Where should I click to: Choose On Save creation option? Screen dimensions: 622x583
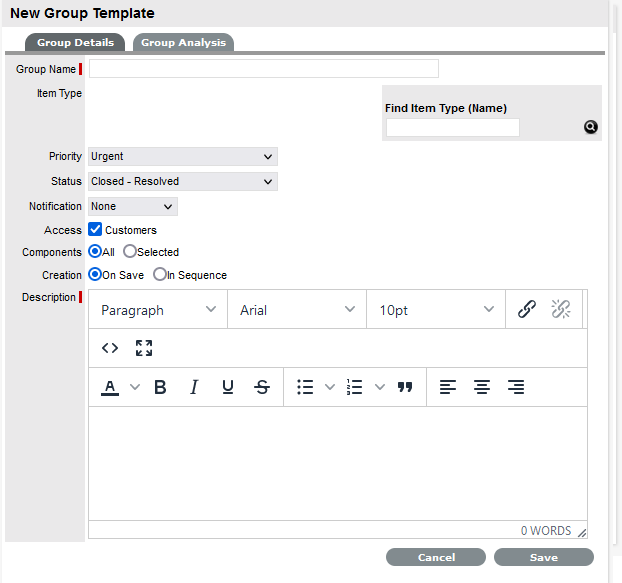click(x=95, y=274)
